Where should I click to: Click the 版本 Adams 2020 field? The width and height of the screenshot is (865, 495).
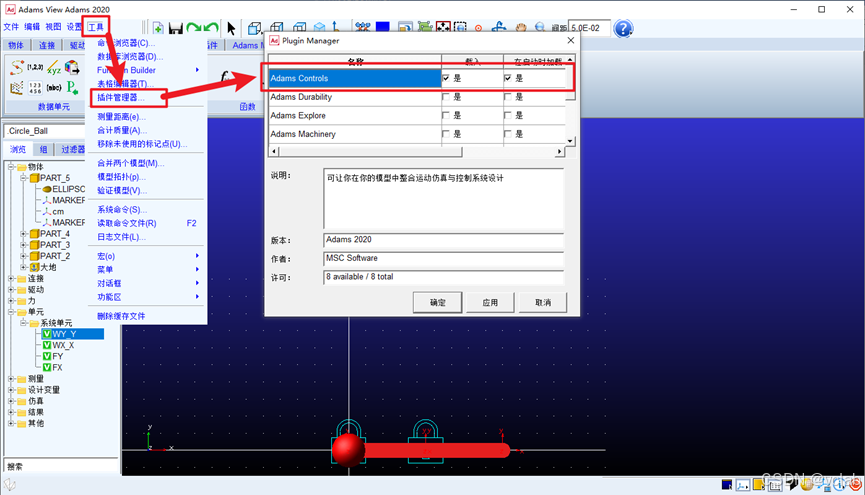coord(443,239)
